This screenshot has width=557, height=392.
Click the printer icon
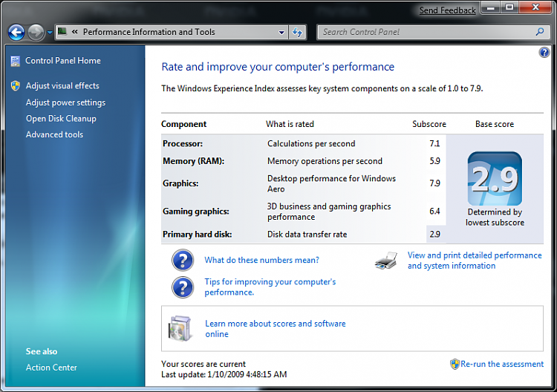[385, 261]
